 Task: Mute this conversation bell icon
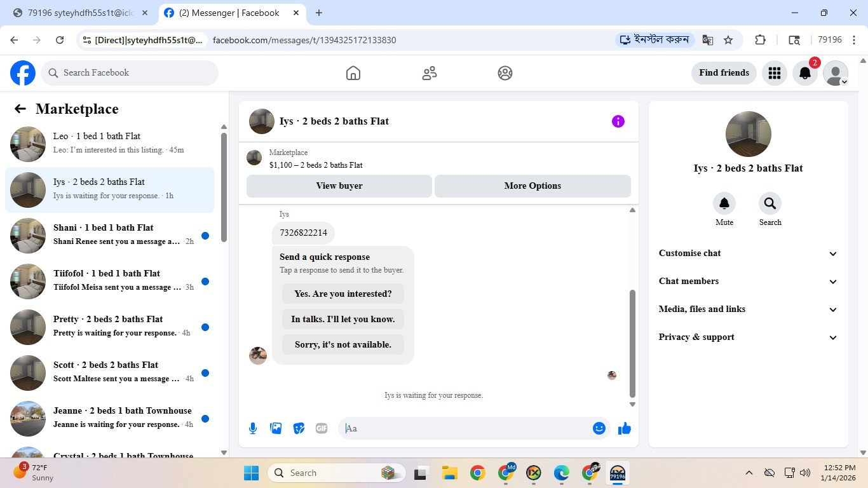coord(724,203)
